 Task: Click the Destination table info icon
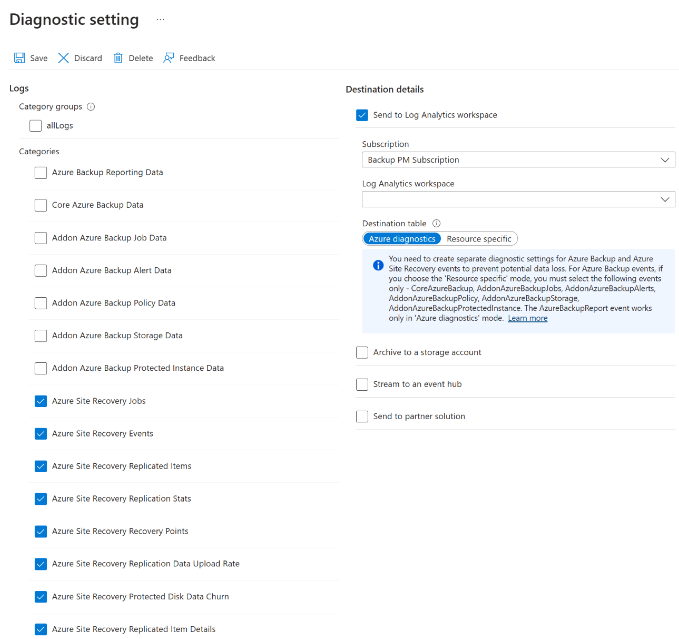[x=436, y=223]
